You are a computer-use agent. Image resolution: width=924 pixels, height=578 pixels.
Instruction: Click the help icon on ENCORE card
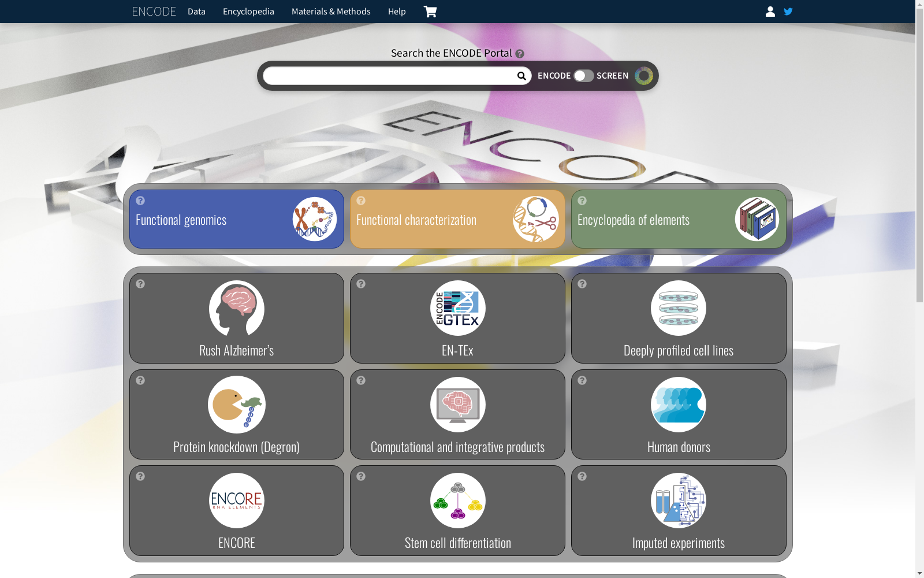pyautogui.click(x=140, y=476)
